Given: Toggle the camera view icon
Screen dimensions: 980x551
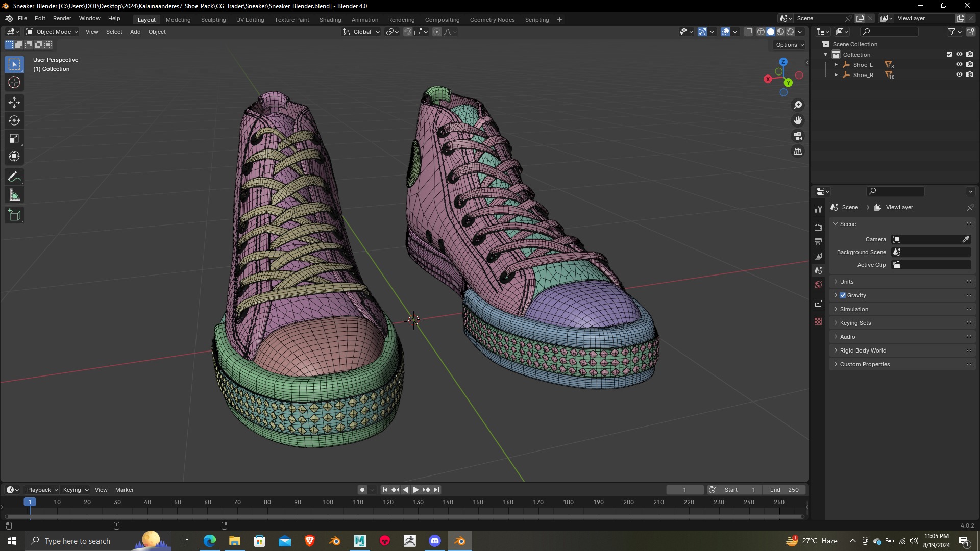Looking at the screenshot, I should coord(798,136).
